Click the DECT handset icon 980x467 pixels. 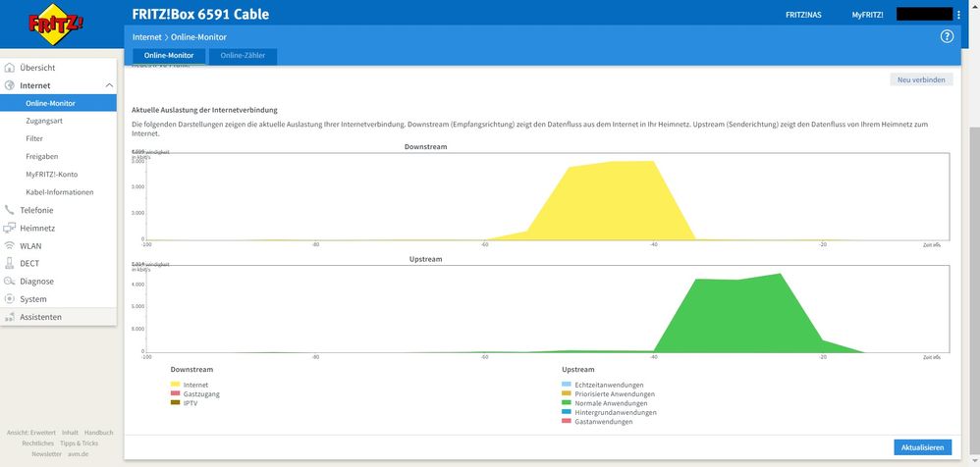point(10,264)
